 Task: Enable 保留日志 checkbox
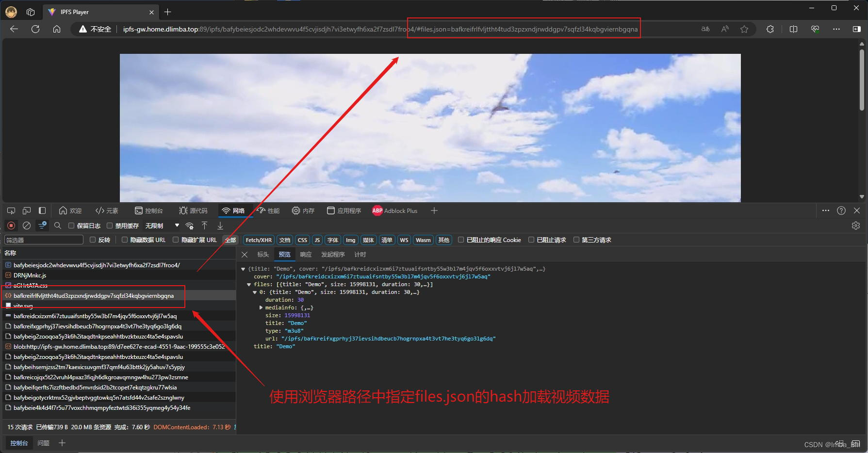point(71,226)
